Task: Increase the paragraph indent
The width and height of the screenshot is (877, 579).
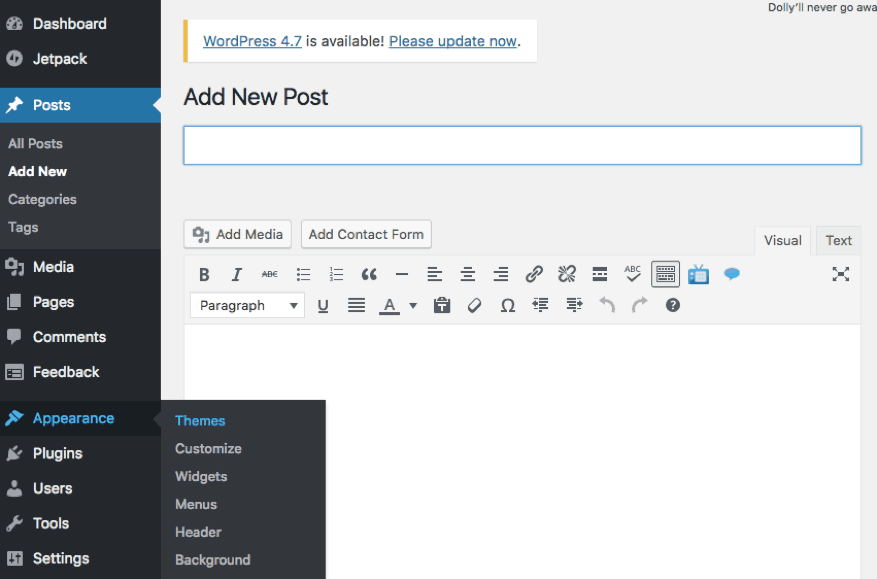Action: click(574, 305)
